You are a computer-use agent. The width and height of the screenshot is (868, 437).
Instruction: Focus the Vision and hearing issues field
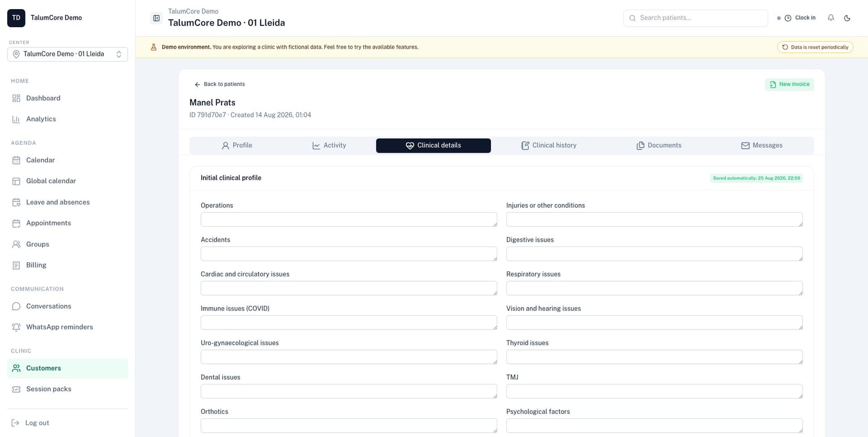tap(654, 323)
